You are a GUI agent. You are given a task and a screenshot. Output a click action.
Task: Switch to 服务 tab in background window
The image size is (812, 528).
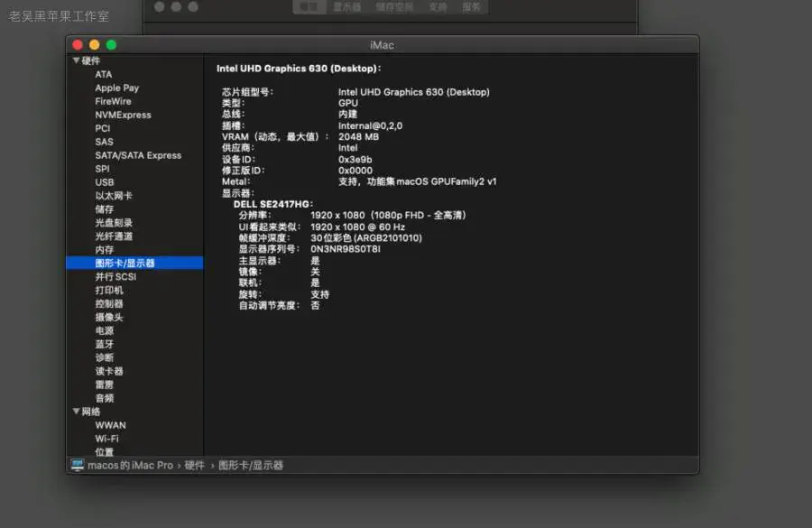point(471,6)
